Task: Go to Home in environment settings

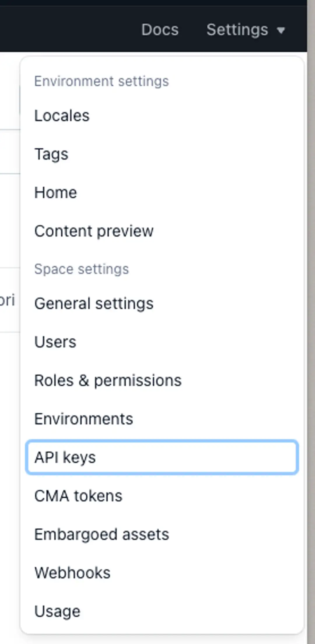Action: (56, 193)
